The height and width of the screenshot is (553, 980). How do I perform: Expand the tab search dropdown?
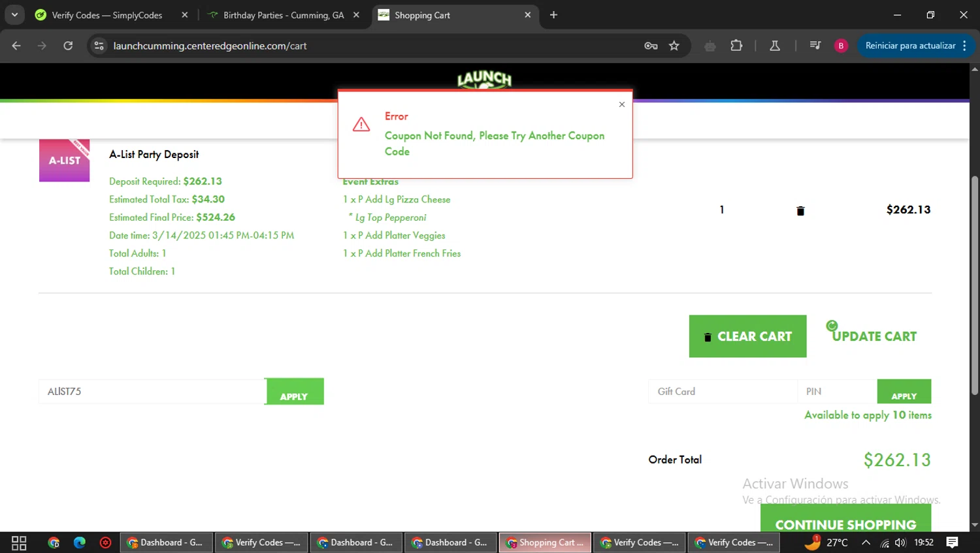[14, 14]
